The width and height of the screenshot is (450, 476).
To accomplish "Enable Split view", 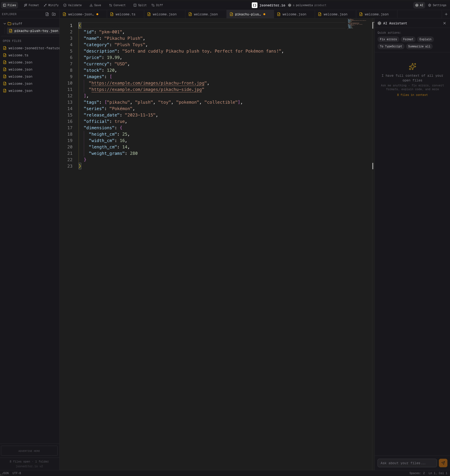I will click(140, 5).
